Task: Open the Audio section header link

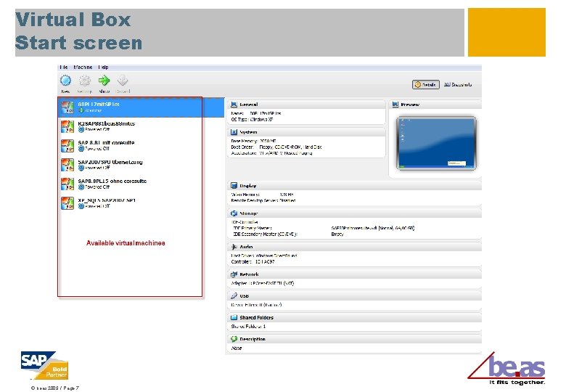Action: coord(246,247)
